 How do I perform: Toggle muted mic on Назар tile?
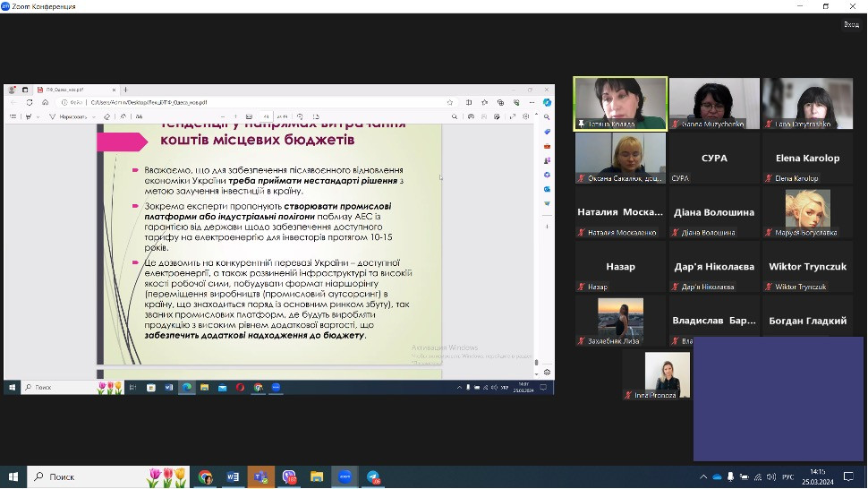(582, 287)
